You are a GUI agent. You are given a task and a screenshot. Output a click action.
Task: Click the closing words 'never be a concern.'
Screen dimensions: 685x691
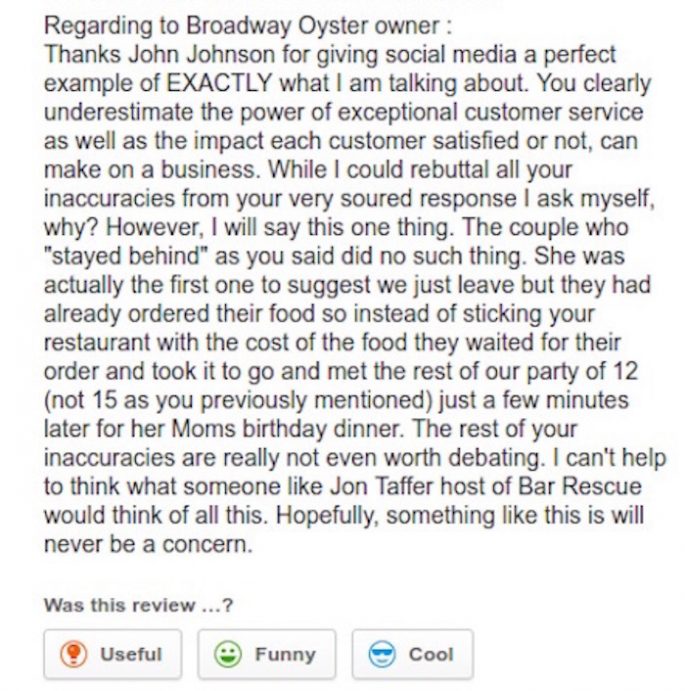coord(149,544)
